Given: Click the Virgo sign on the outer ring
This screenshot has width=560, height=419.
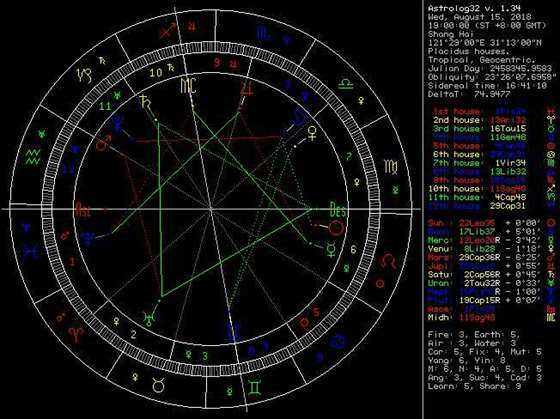Looking at the screenshot, I should pos(391,167).
